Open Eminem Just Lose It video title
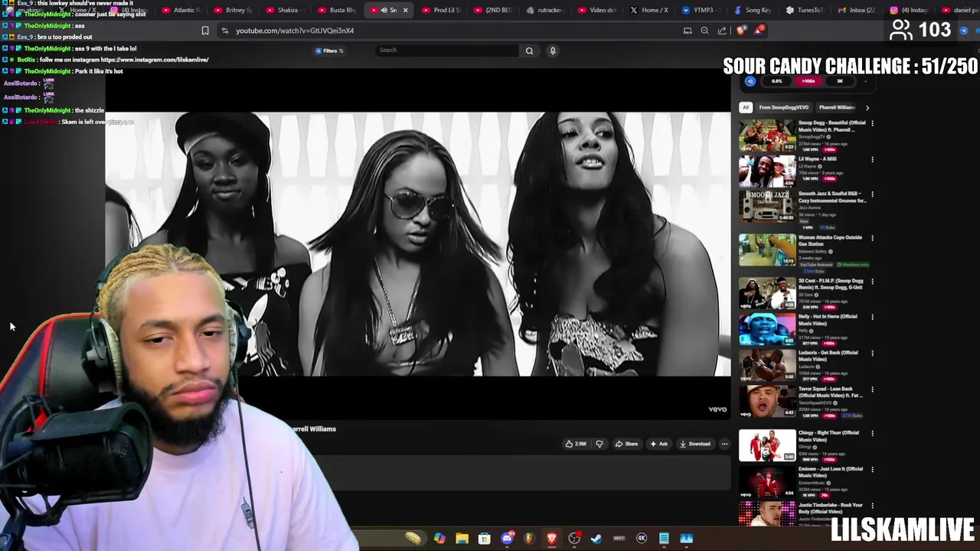 831,472
